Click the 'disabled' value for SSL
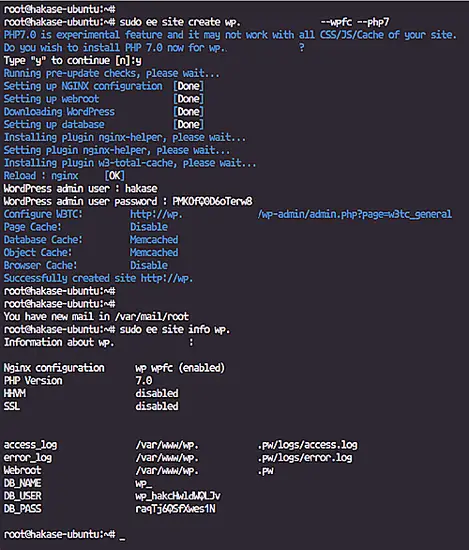 (157, 406)
